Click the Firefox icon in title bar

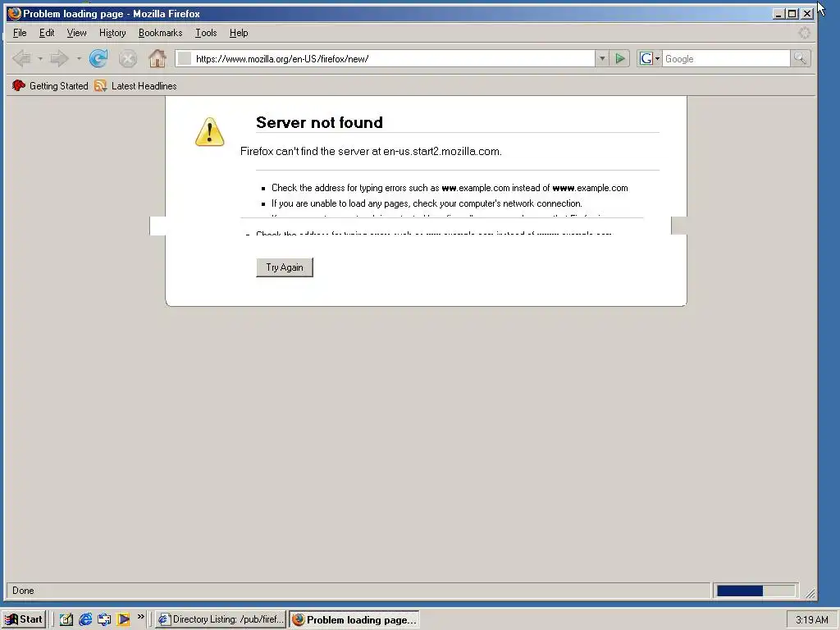pos(15,13)
